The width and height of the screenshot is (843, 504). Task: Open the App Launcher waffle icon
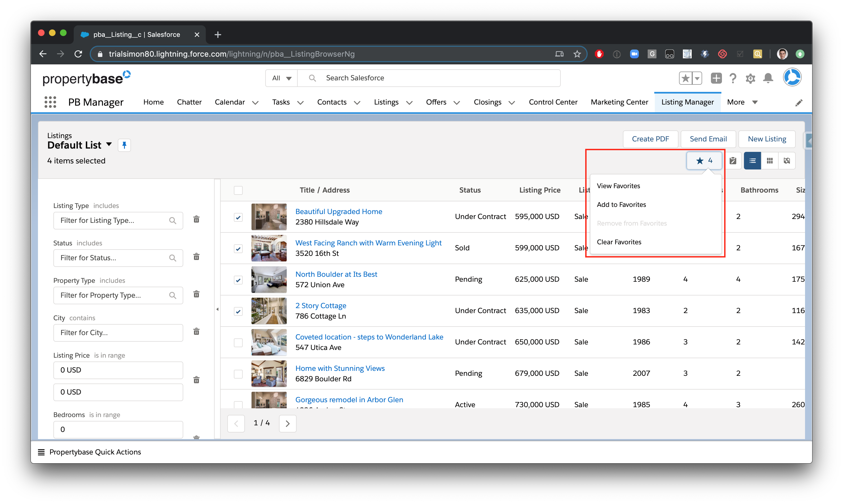(x=50, y=102)
